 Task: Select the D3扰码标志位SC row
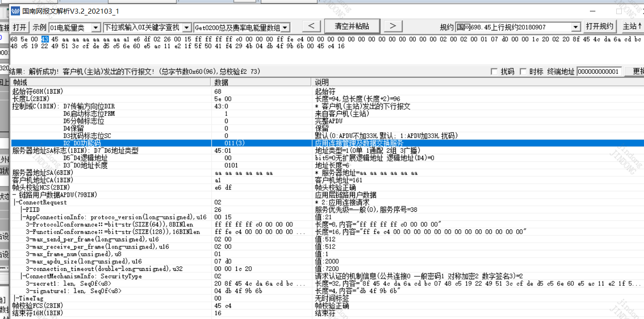point(326,135)
